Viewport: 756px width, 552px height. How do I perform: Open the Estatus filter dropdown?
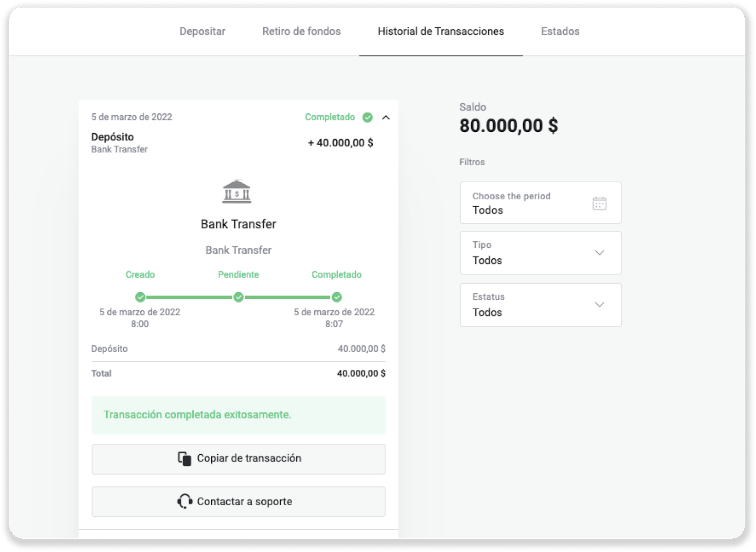[540, 305]
